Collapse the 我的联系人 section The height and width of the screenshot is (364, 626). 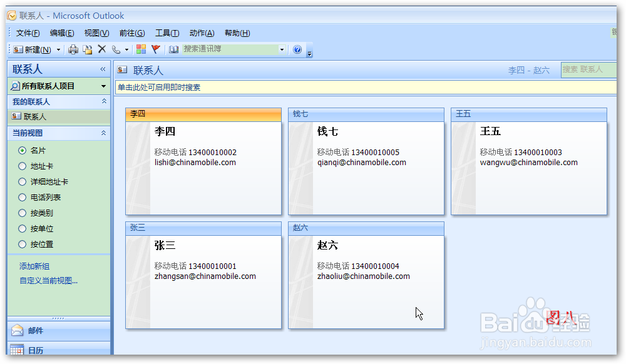point(103,101)
